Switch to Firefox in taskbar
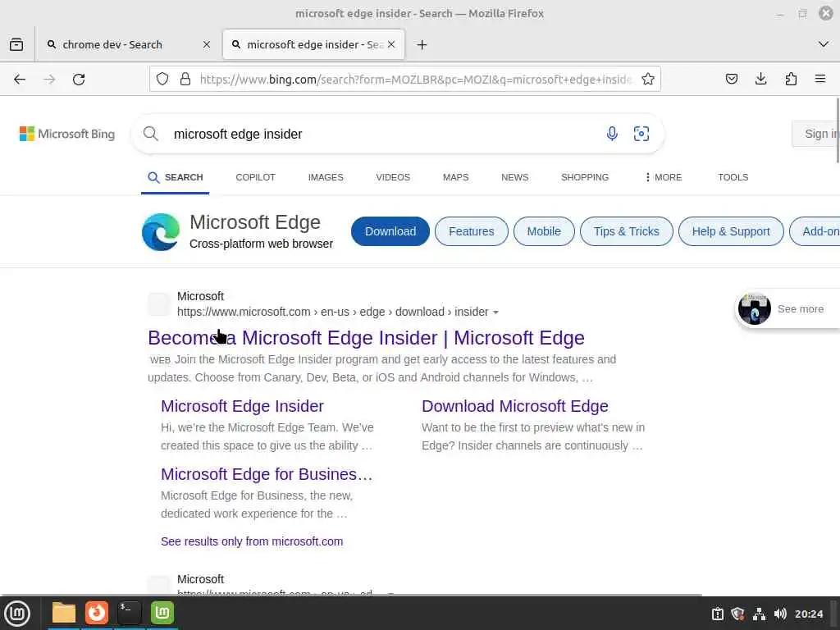 coord(97,613)
